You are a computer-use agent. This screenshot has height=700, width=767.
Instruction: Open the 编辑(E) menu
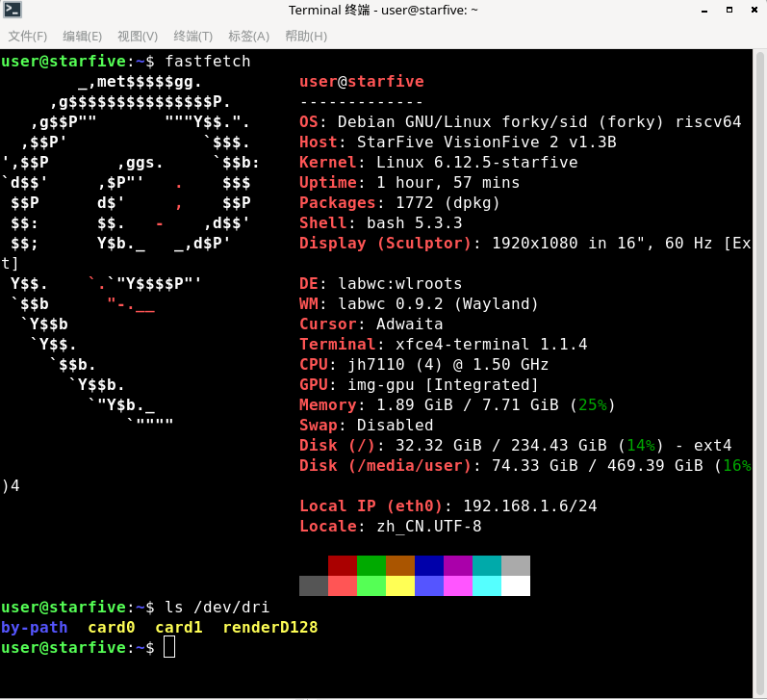(x=83, y=37)
